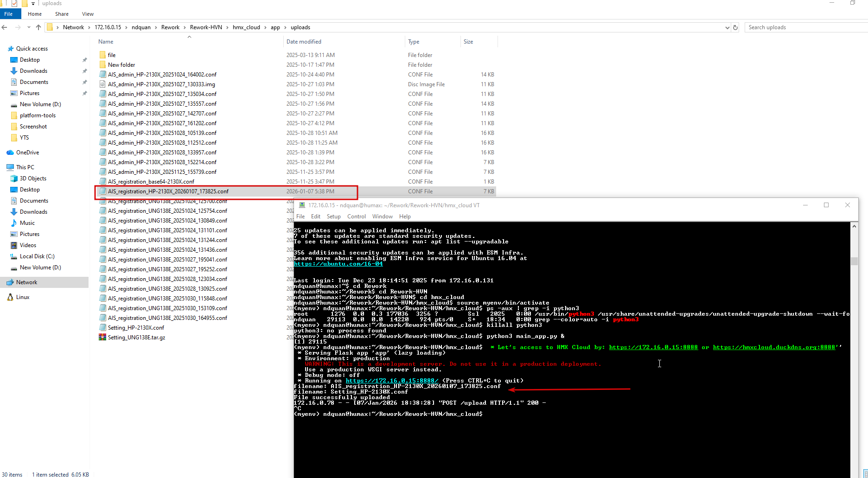Open the File tab in Explorer
The height and width of the screenshot is (478, 868).
(9, 14)
